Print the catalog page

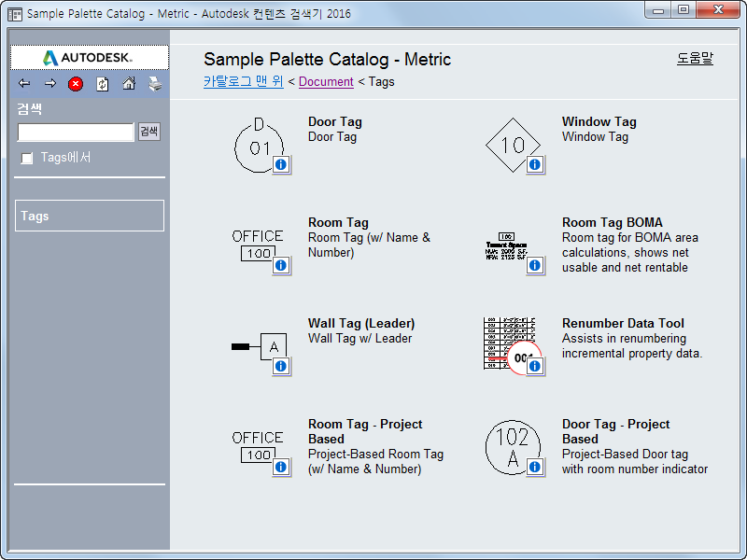(155, 84)
